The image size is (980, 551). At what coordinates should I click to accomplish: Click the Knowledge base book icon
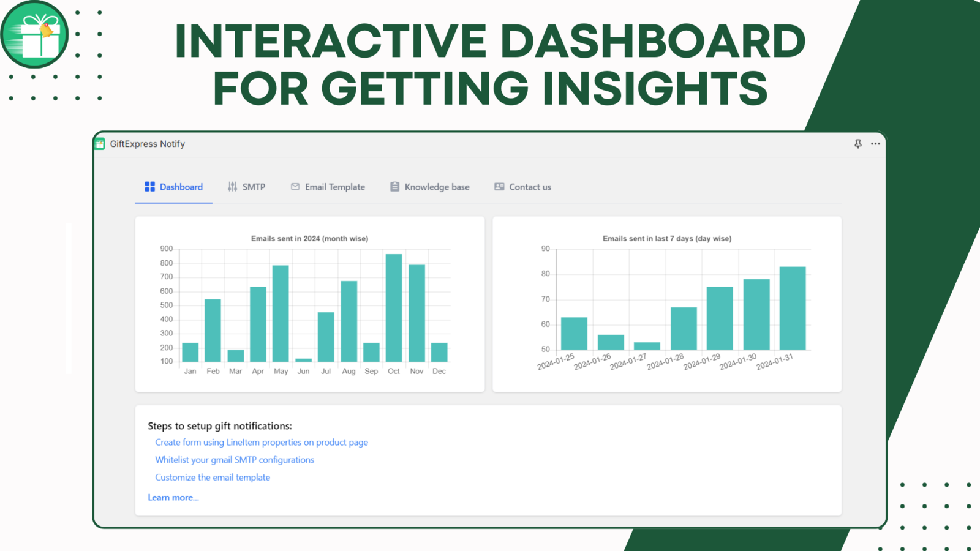[394, 187]
